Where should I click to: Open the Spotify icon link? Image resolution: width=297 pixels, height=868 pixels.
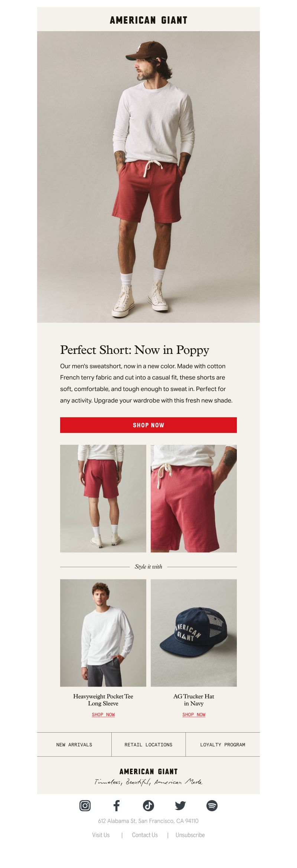pyautogui.click(x=212, y=805)
